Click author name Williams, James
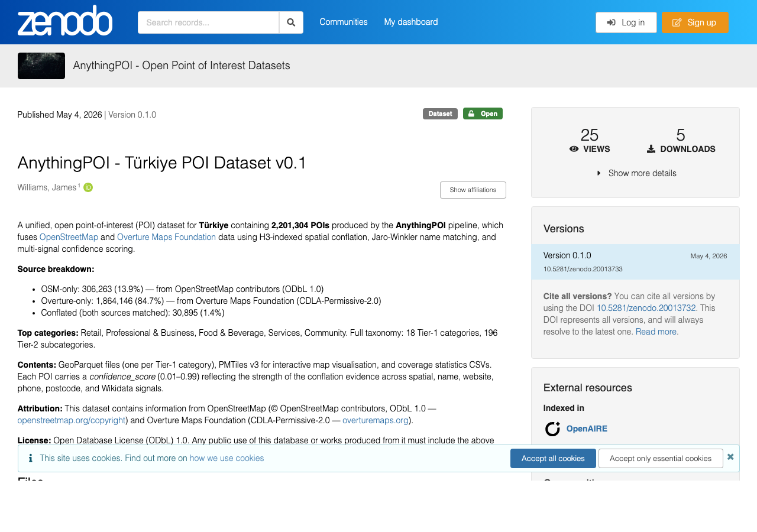Viewport: 757px width, 532px height. click(x=47, y=187)
